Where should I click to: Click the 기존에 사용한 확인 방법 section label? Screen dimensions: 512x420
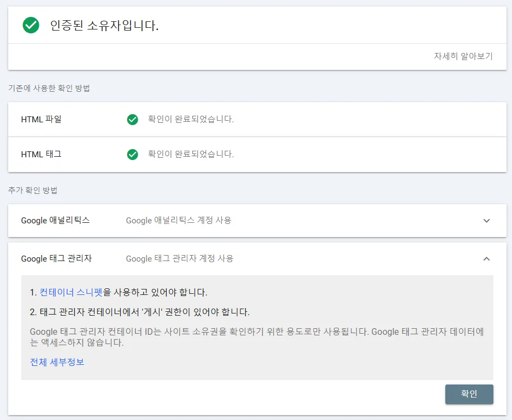[49, 88]
